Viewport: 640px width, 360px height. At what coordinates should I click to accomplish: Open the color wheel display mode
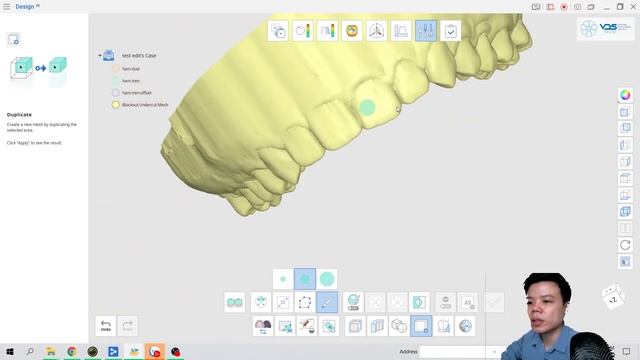coord(625,95)
